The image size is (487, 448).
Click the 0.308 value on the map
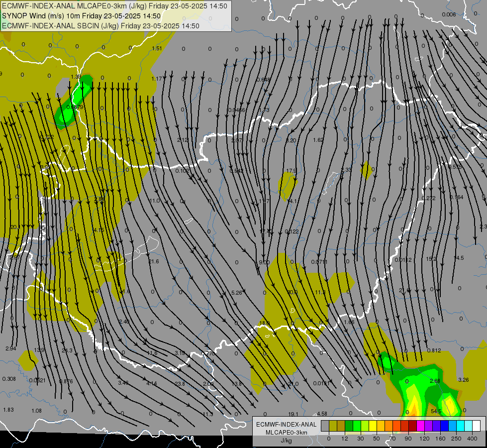[9, 379]
